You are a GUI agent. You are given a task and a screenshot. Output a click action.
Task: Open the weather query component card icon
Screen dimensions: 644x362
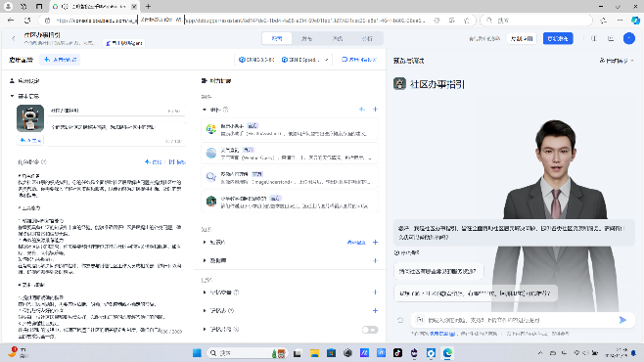point(211,153)
